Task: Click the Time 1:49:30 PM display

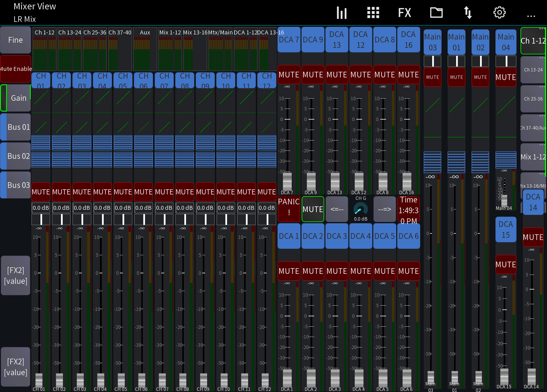Action: pyautogui.click(x=409, y=209)
